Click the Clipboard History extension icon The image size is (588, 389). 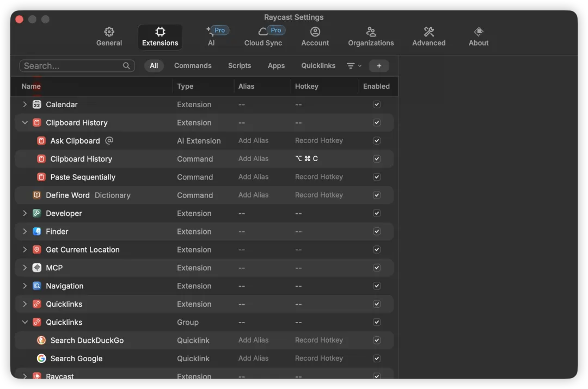pos(37,122)
